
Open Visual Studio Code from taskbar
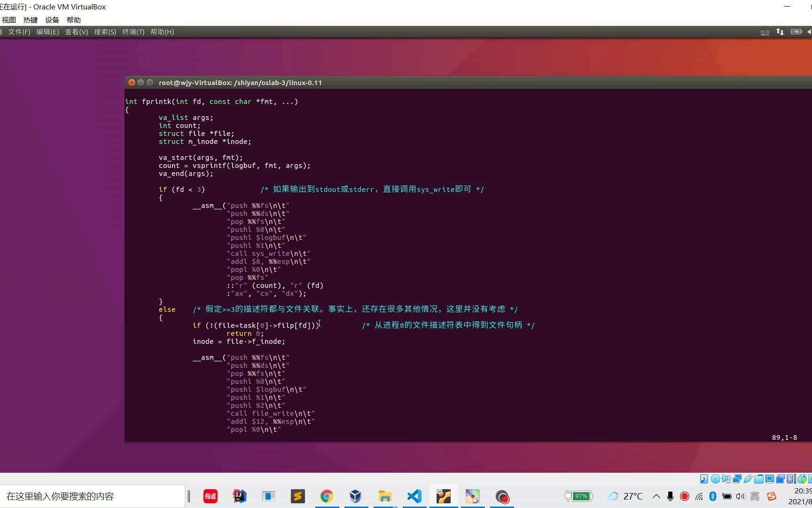tap(414, 496)
